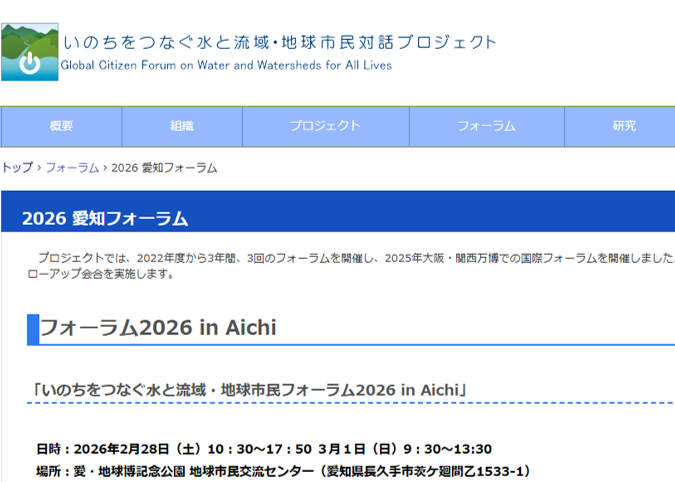Click the 日時 date and time line
This screenshot has width=675, height=482.
[x=263, y=448]
